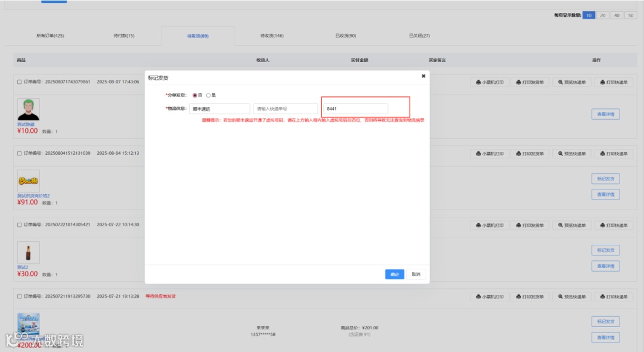
Task: Open the 已收货(90) tab
Action: point(346,36)
